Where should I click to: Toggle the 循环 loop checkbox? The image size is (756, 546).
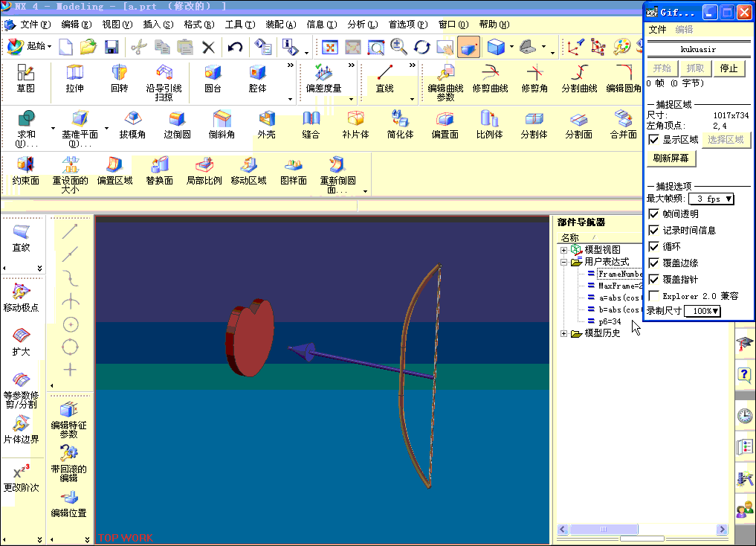coord(653,246)
